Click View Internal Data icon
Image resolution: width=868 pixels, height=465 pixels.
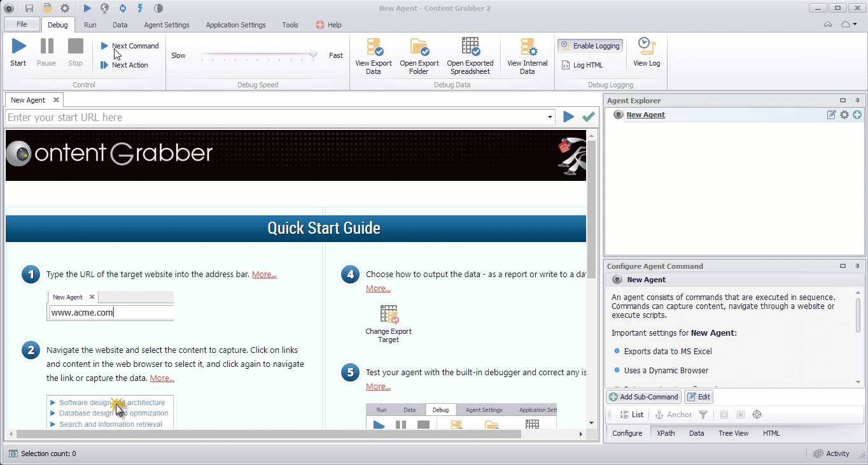(528, 48)
